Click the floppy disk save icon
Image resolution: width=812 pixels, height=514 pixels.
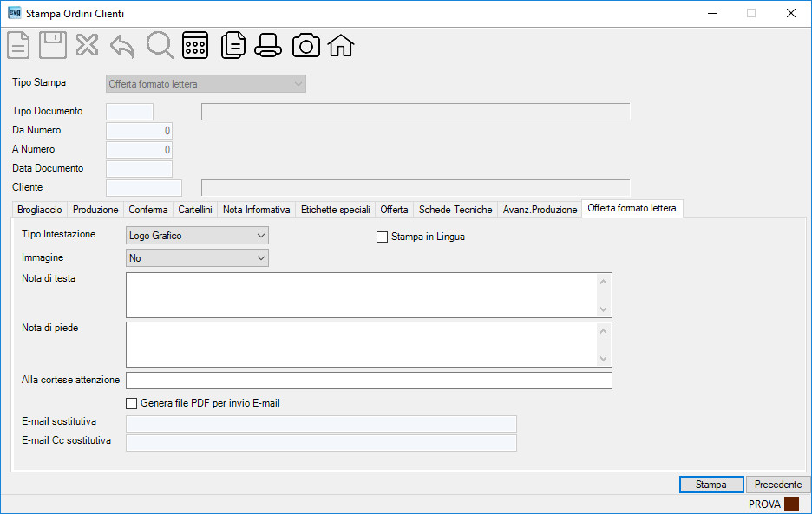pyautogui.click(x=53, y=45)
